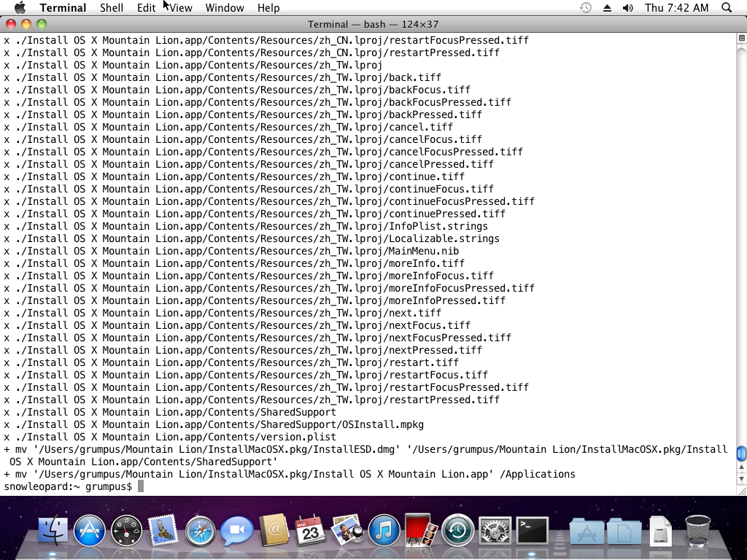Open System Preferences from the Dock
747x560 pixels.
(495, 530)
